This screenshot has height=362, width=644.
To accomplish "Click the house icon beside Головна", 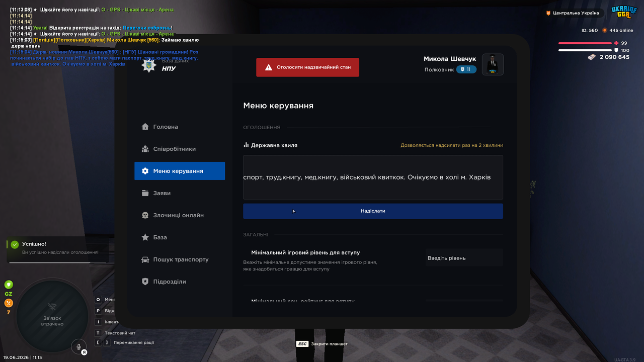I will pos(145,127).
